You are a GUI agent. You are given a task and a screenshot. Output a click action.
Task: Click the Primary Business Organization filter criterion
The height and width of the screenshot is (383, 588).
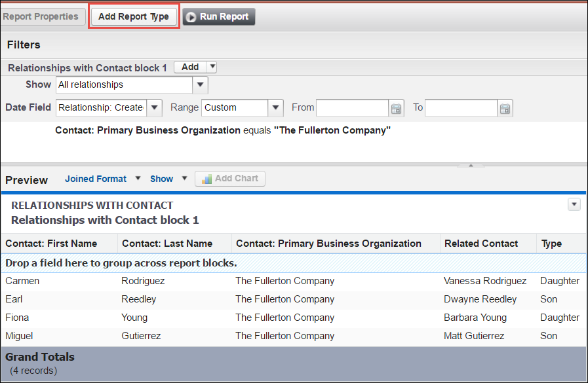point(223,130)
